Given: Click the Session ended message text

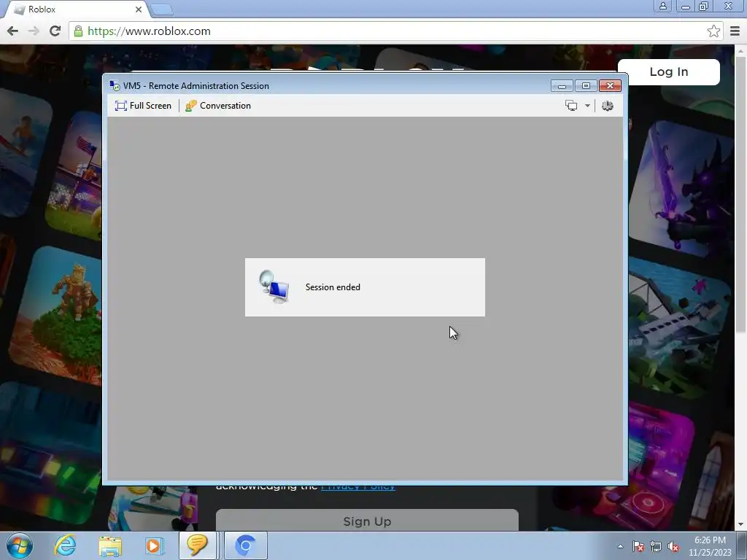Looking at the screenshot, I should tap(333, 287).
